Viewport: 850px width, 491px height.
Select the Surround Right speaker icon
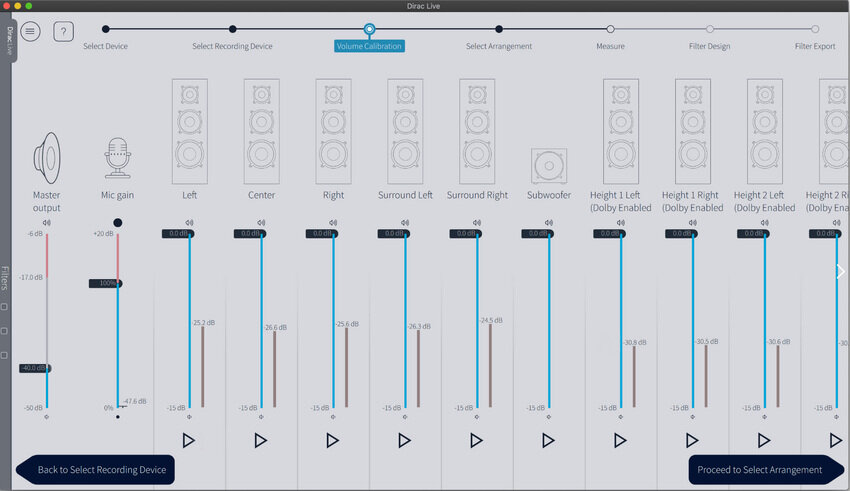477,132
